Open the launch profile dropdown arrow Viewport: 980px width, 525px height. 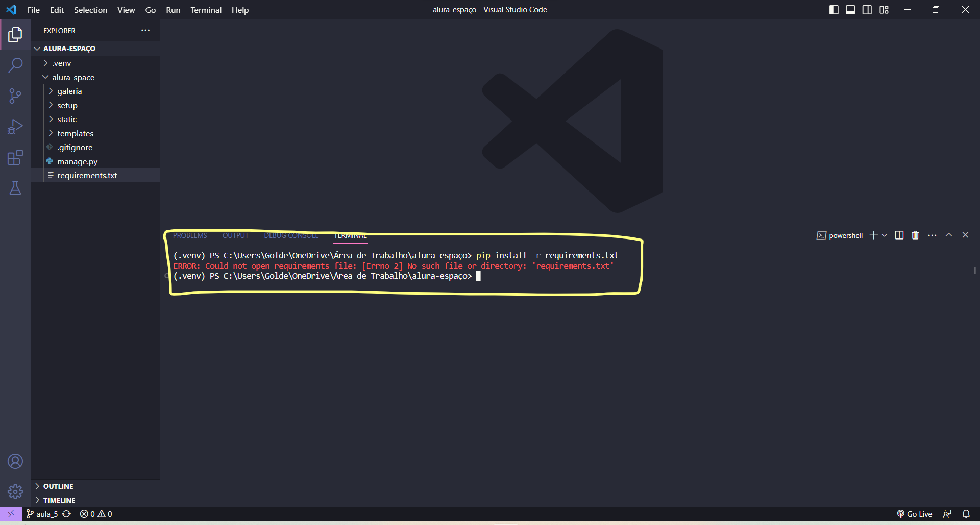click(885, 235)
